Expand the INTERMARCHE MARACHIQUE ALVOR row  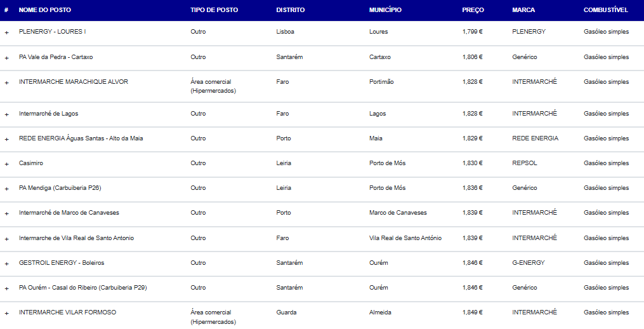[6, 83]
